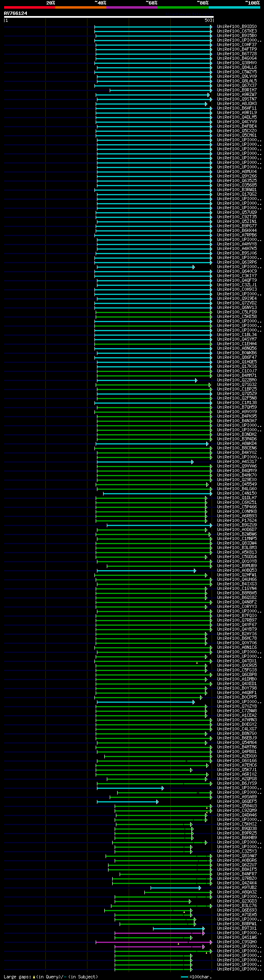Image resolution: width=264 pixels, height=980 pixels.
Task: Select the UniRef100_Q5CXZ0 label
Action: point(237,131)
